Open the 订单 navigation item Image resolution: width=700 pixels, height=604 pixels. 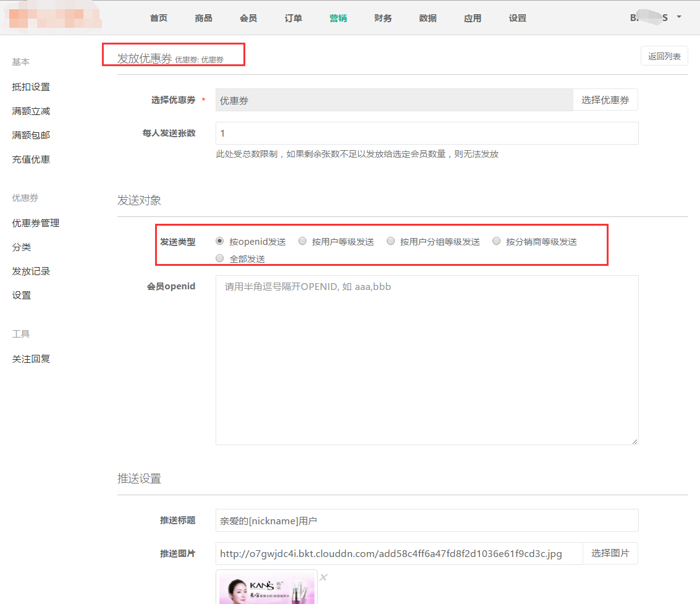pyautogui.click(x=293, y=18)
